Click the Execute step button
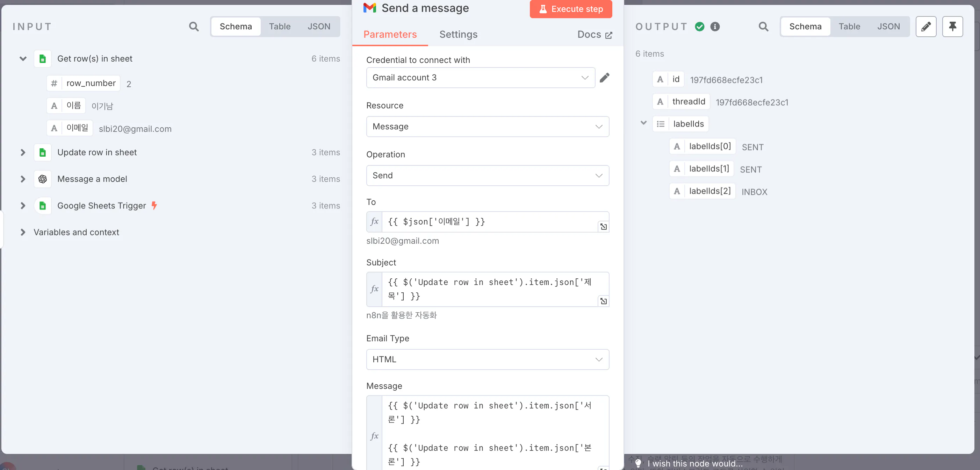 (x=571, y=9)
